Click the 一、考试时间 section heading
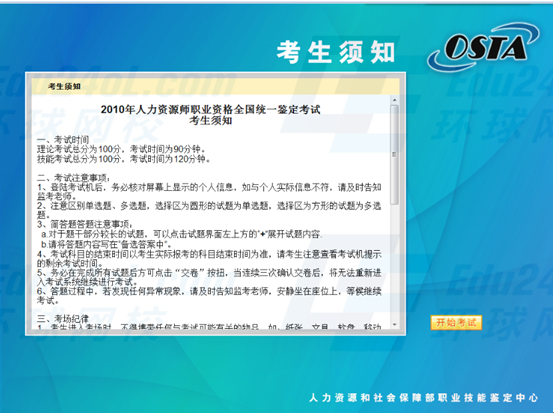 (x=63, y=140)
